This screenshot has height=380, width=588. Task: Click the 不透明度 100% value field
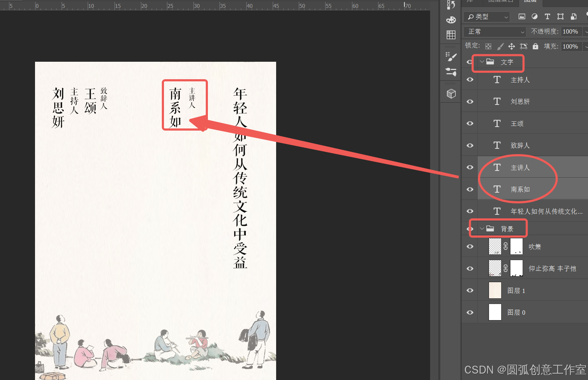tap(571, 31)
